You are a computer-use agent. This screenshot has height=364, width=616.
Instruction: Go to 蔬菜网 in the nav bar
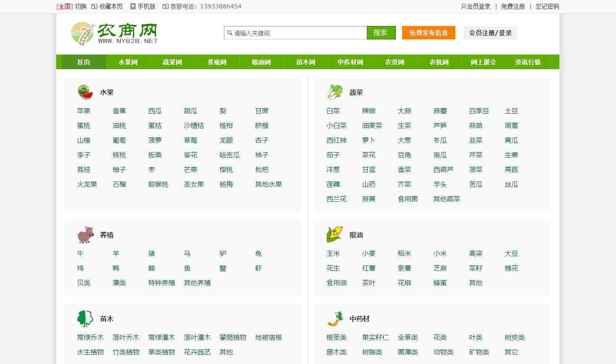point(173,62)
